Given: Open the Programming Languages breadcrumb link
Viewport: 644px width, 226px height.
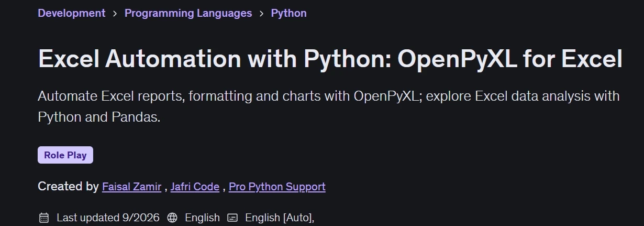Looking at the screenshot, I should 188,13.
